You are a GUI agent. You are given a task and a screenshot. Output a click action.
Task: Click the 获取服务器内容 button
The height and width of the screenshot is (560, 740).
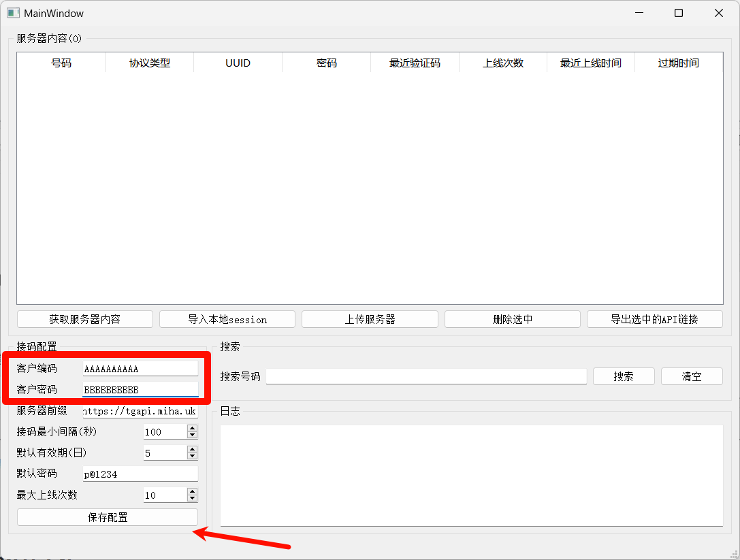click(x=84, y=319)
